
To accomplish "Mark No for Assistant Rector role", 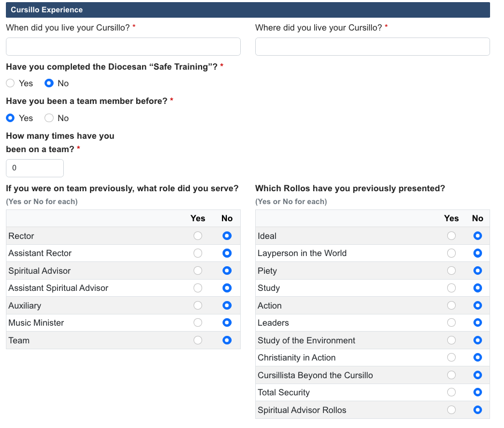I will click(227, 253).
